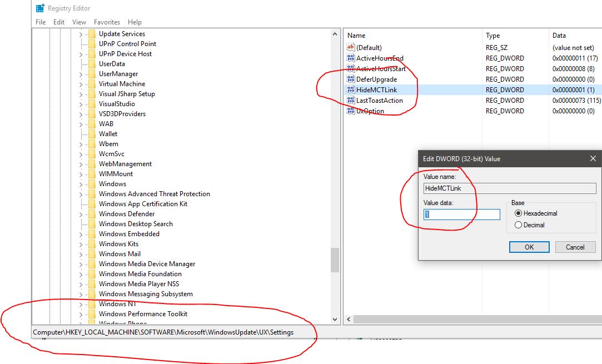Click the WebManagement folder icon
The width and height of the screenshot is (602, 364).
click(x=92, y=164)
